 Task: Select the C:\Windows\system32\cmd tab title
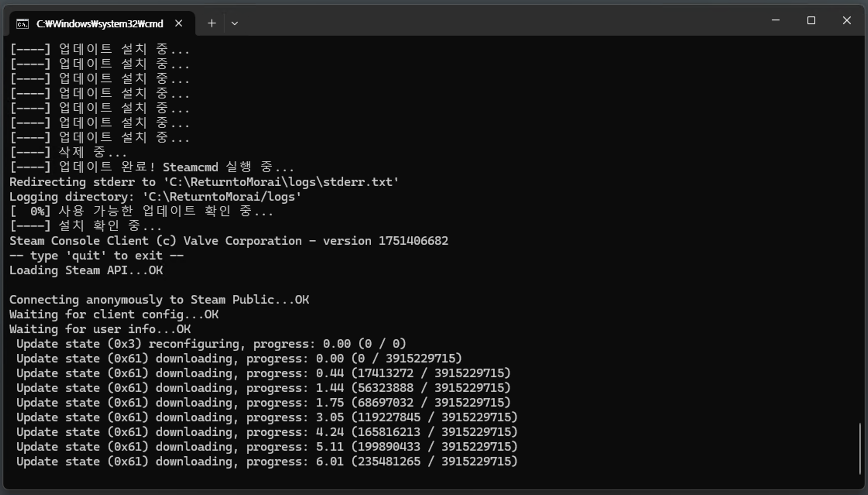tap(99, 24)
